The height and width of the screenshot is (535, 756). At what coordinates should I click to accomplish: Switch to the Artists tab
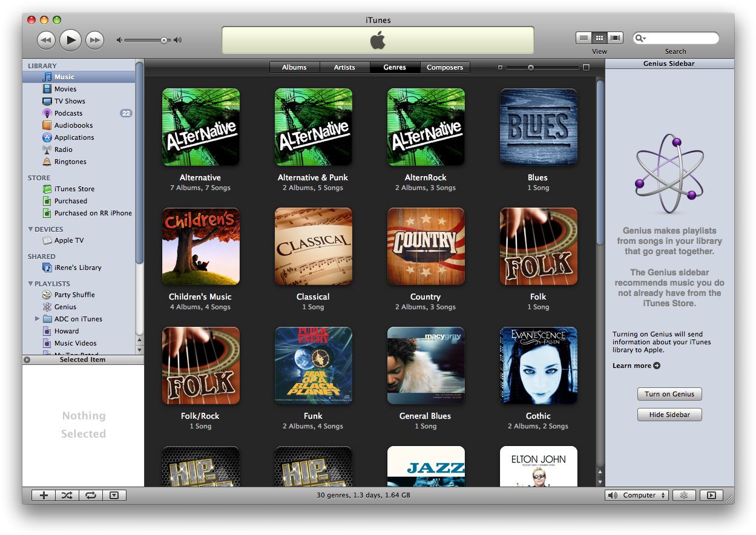tap(344, 67)
